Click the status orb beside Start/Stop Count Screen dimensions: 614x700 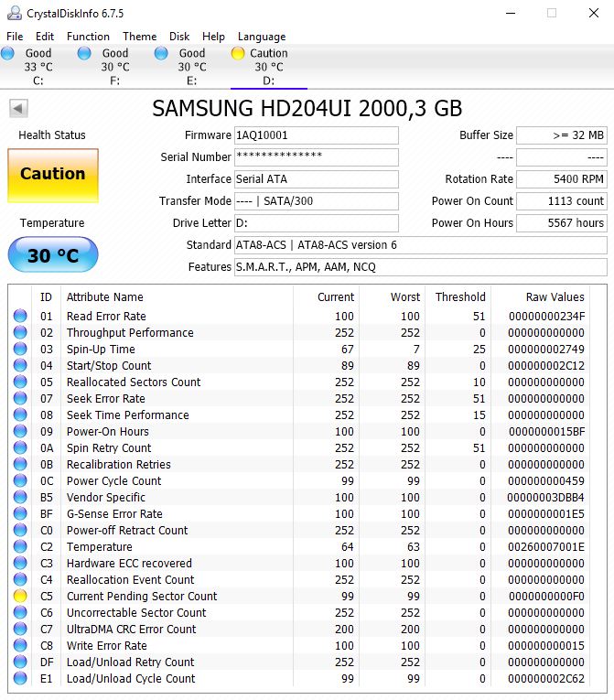(x=20, y=365)
